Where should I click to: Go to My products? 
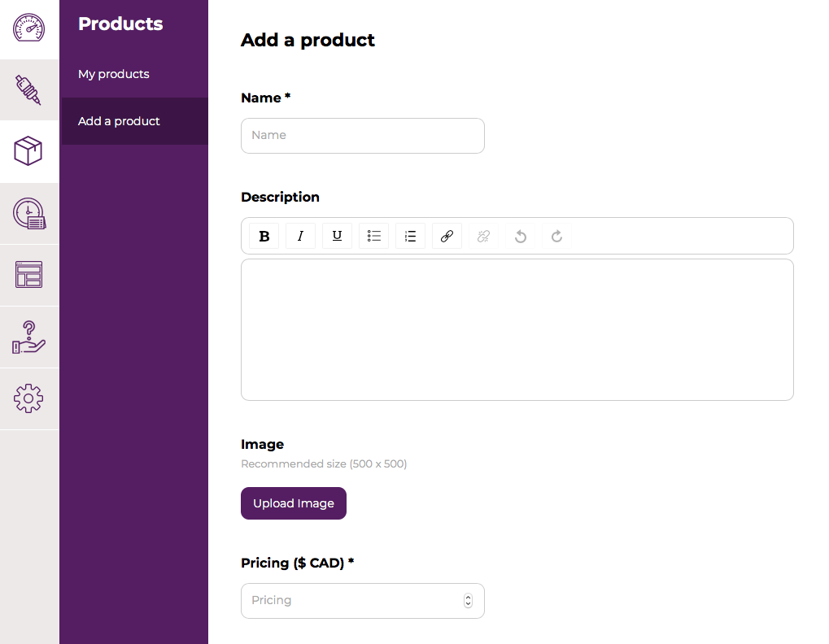point(114,74)
